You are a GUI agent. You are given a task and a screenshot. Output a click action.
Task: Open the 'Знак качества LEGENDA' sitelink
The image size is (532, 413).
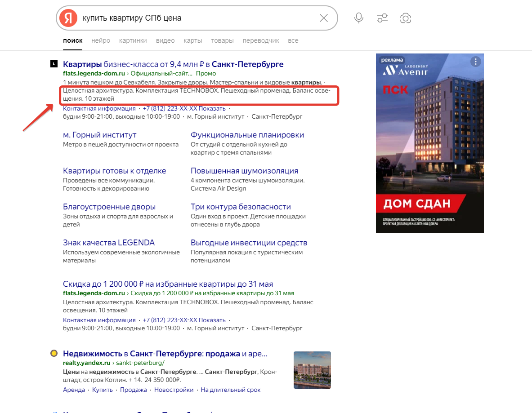click(x=109, y=243)
